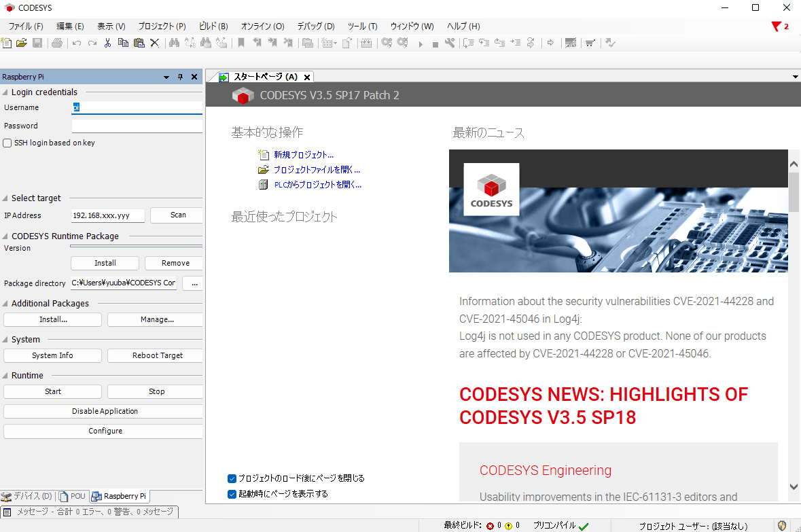Click the Password input field
This screenshot has height=532, width=801.
pyautogui.click(x=137, y=126)
